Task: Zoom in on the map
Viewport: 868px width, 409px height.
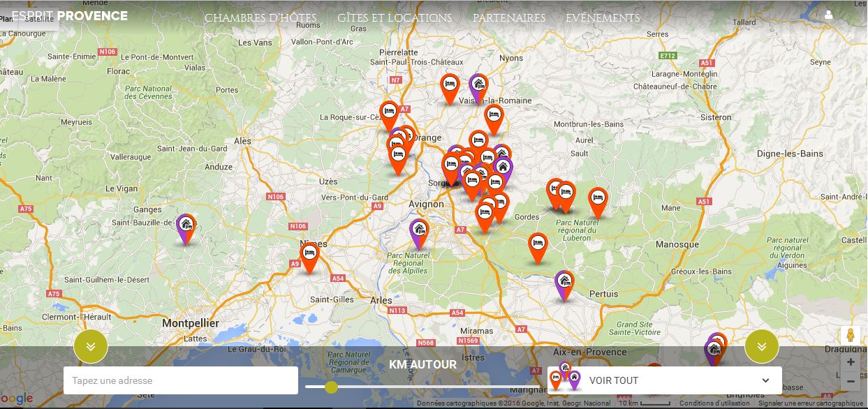Action: [x=851, y=362]
